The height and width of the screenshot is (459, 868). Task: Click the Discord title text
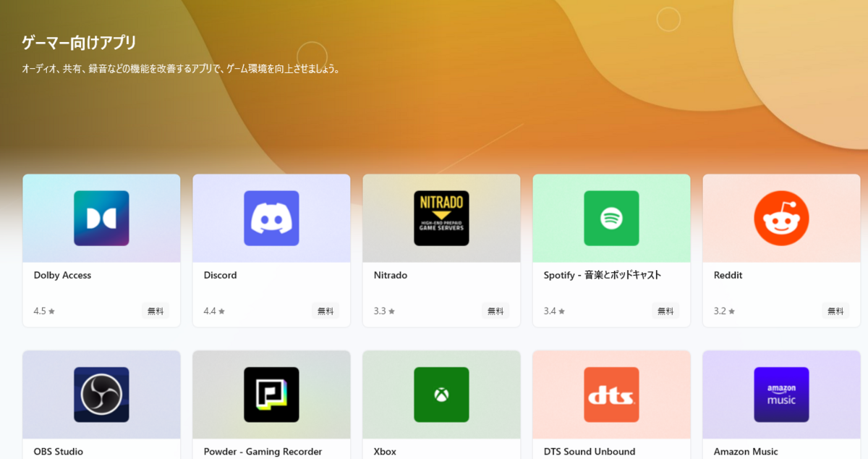pyautogui.click(x=220, y=275)
